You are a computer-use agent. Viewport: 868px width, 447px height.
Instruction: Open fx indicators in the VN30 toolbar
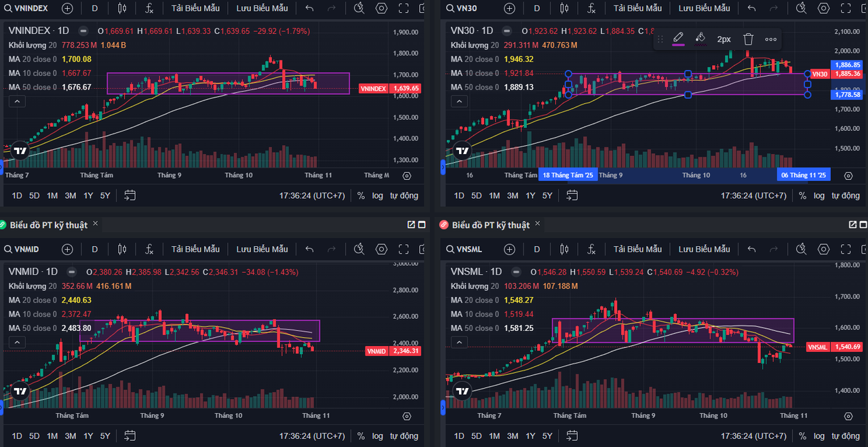click(591, 8)
